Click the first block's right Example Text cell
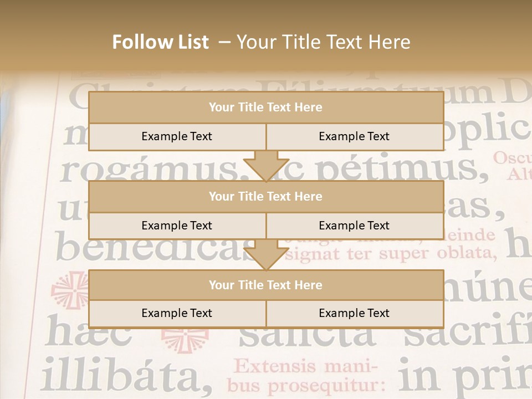Image resolution: width=532 pixels, height=399 pixels. pyautogui.click(x=355, y=136)
